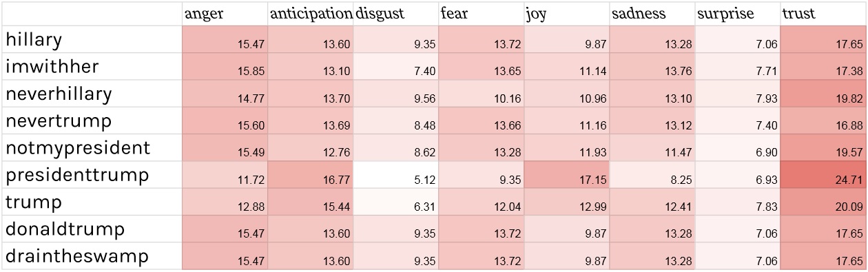Click the cell showing 5.12
This screenshot has width=868, height=272.
point(395,175)
